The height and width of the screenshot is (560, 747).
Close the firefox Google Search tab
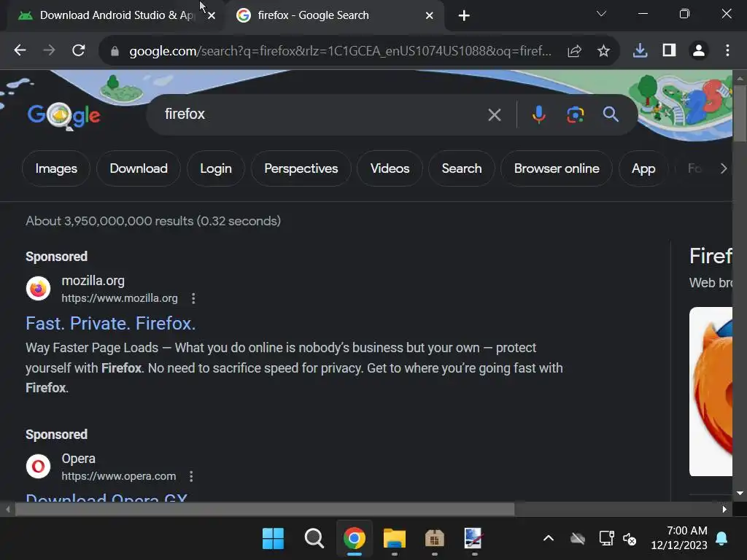429,16
